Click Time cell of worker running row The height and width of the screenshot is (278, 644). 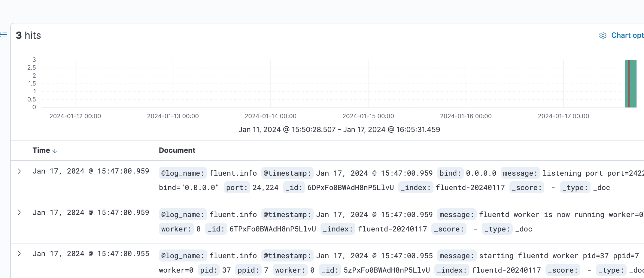[91, 213]
